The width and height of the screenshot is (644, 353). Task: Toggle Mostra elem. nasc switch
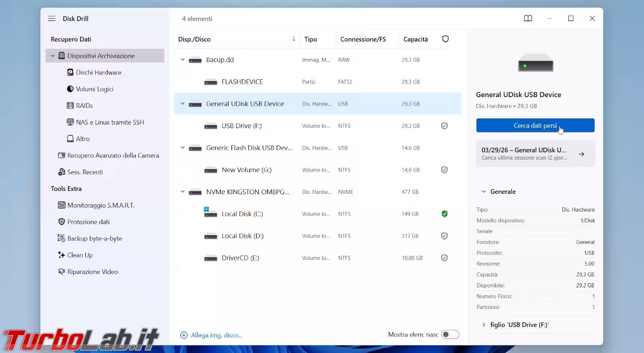450,334
